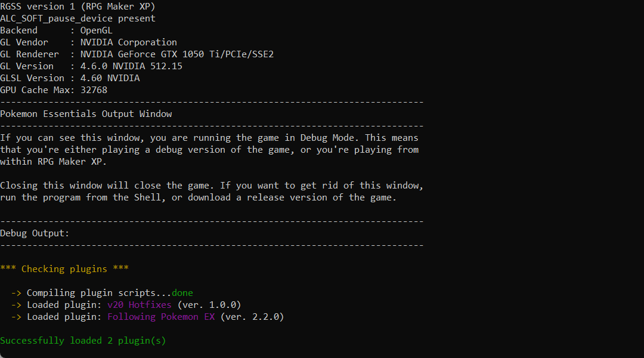Screen dimensions: 644x358
Task: Click the "Following Pokemon EX" plugin name
Action: 161,317
